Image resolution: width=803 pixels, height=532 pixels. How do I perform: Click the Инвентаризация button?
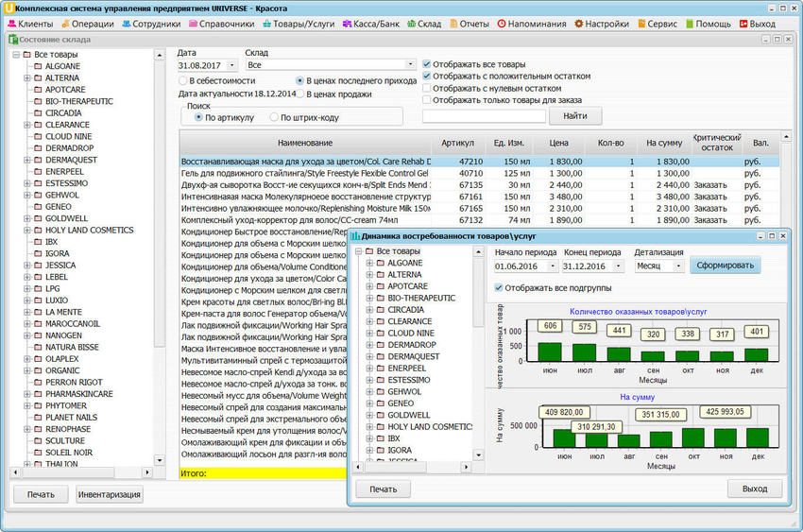click(x=110, y=494)
